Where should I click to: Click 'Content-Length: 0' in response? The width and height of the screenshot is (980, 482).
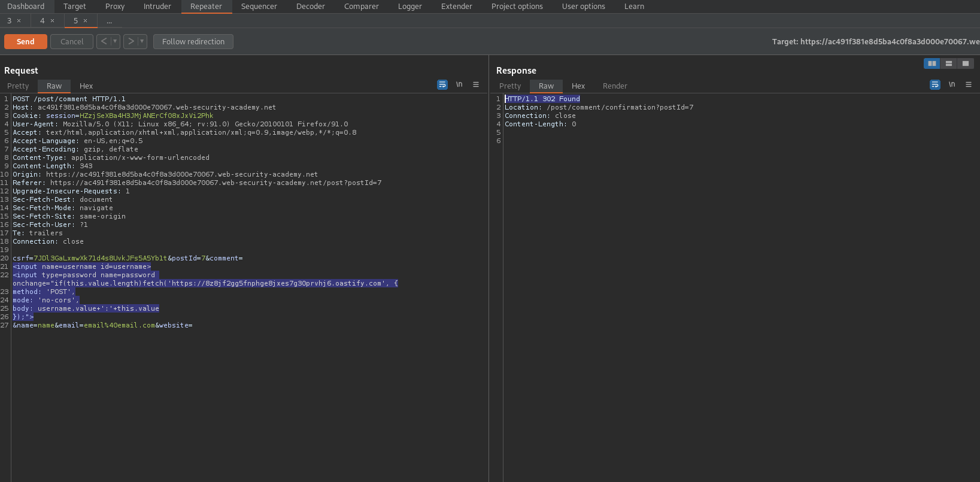[541, 124]
